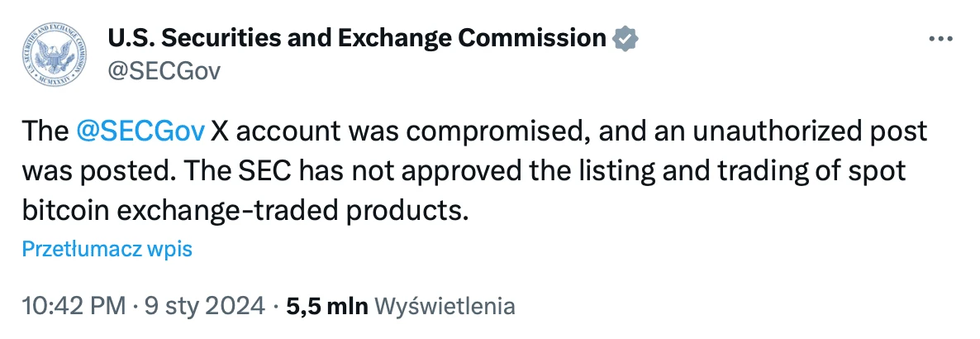The height and width of the screenshot is (339, 980).
Task: Click the eagle emblem inside the seal
Action: pyautogui.click(x=54, y=56)
